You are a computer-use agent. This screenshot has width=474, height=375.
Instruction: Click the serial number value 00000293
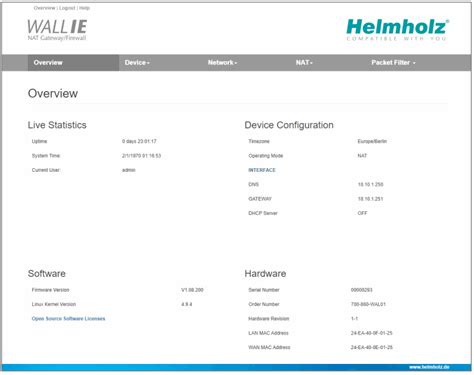pos(362,290)
